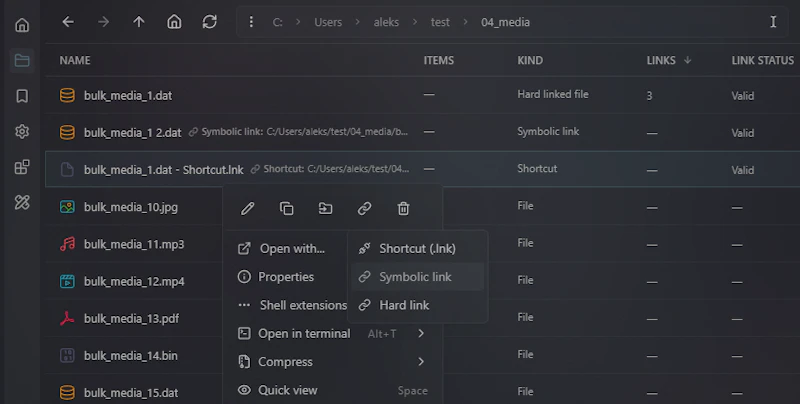Go to home directory in toolbar
Image resolution: width=800 pixels, height=404 pixels.
(x=174, y=22)
